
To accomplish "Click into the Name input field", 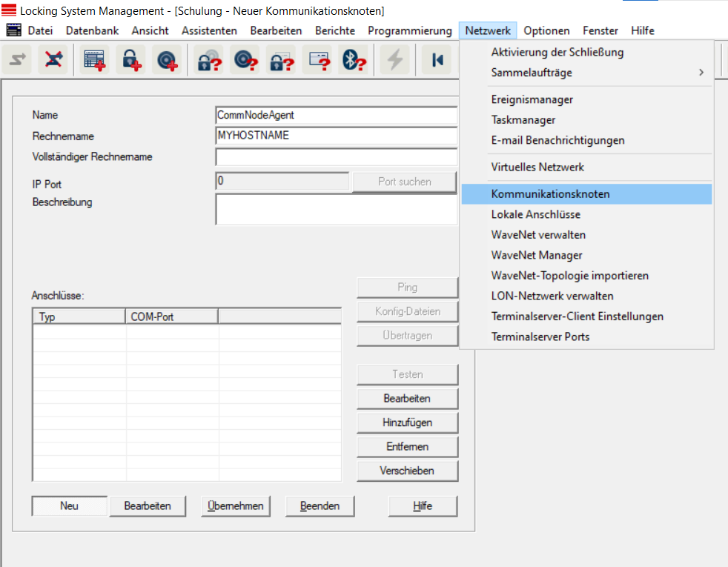I will [336, 116].
